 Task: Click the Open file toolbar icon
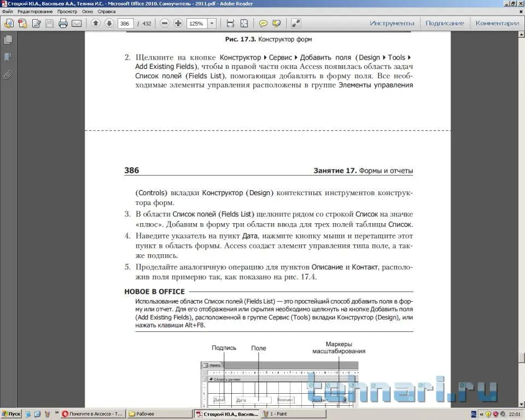point(9,24)
